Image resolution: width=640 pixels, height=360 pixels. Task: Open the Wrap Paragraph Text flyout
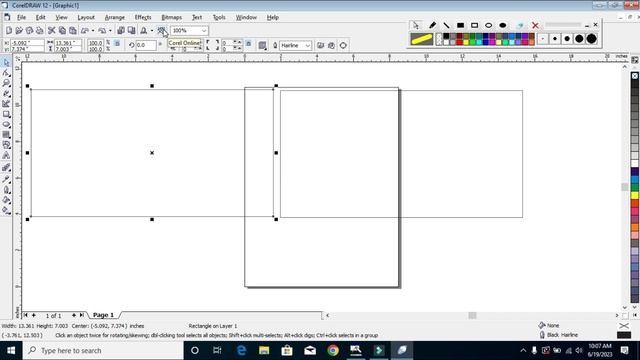pyautogui.click(x=262, y=45)
